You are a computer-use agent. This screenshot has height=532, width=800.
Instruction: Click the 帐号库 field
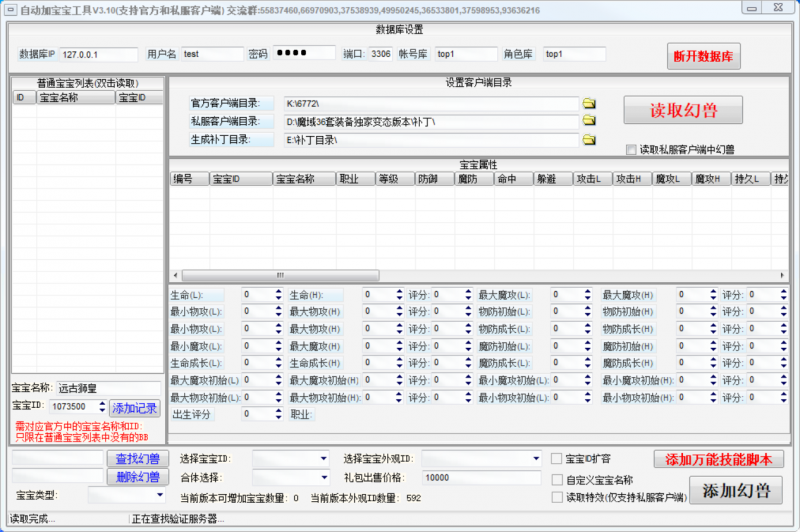click(x=466, y=54)
